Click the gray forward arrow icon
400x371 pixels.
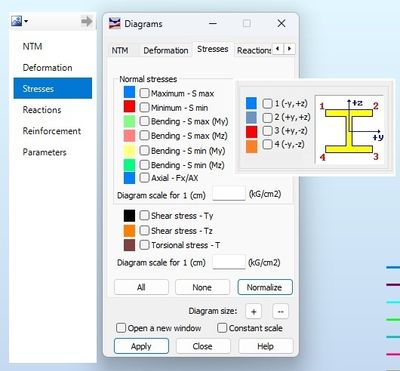pos(87,21)
